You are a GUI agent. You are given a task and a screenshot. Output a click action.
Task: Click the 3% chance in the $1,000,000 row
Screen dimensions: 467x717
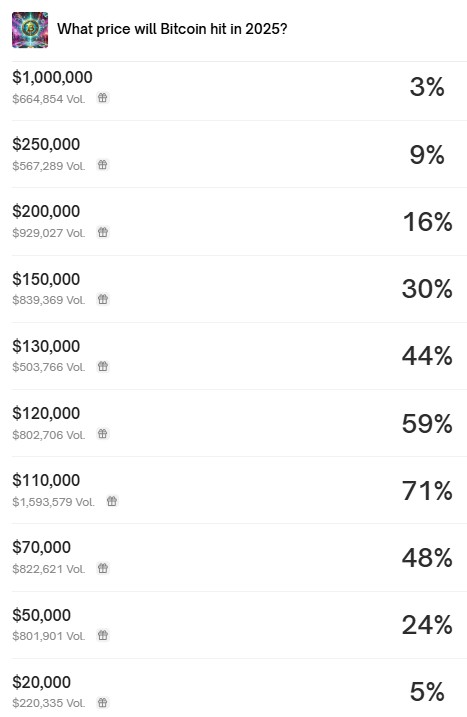pyautogui.click(x=427, y=87)
